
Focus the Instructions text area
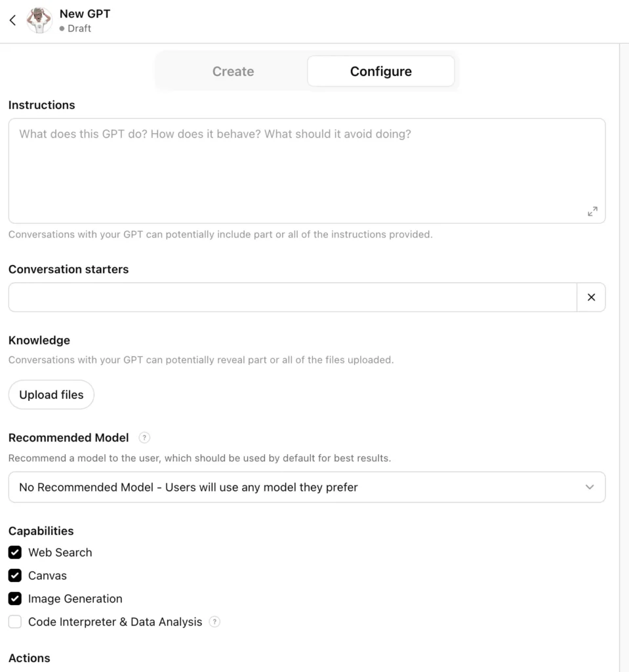295,171
